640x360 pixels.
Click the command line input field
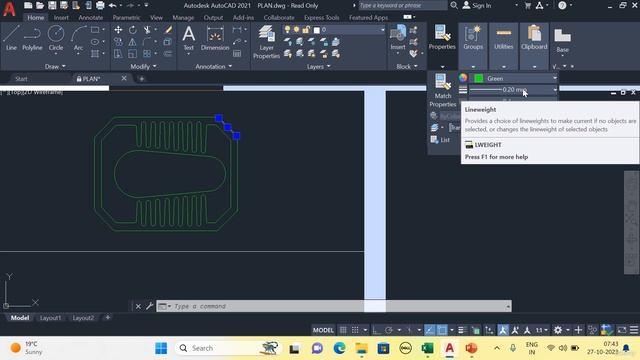click(x=333, y=306)
